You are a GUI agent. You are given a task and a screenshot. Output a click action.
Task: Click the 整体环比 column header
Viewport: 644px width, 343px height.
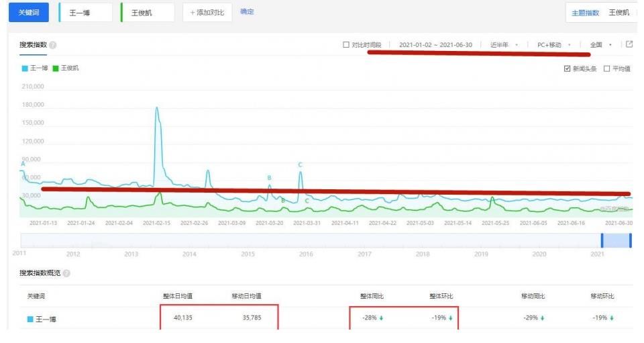(x=441, y=296)
